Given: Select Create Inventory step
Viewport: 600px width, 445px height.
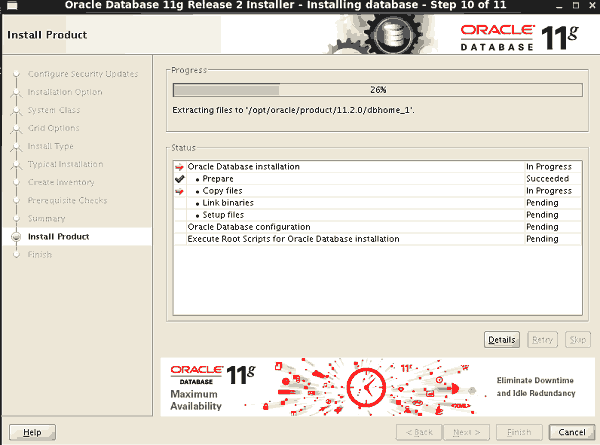Looking at the screenshot, I should pyautogui.click(x=61, y=182).
